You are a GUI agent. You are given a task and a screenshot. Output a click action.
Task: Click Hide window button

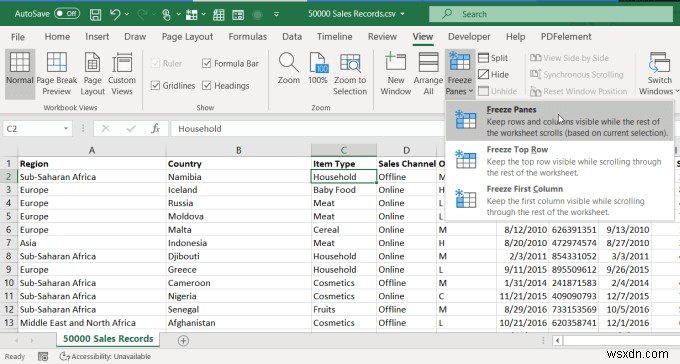click(494, 75)
